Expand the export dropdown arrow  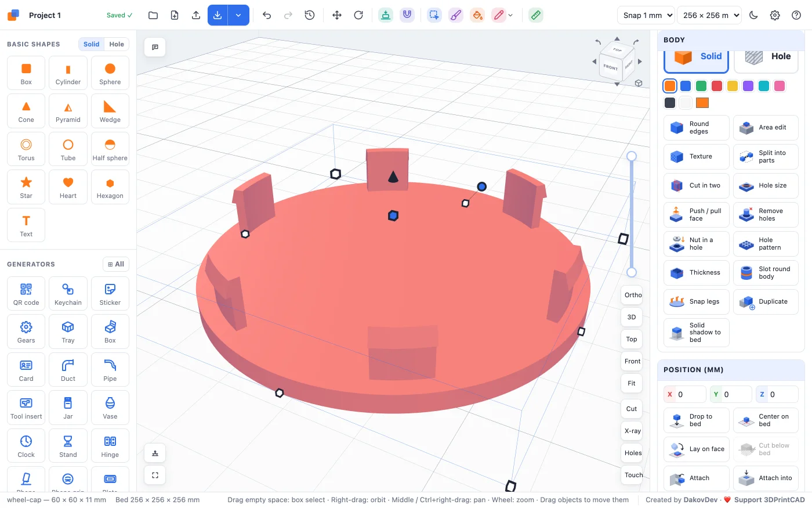point(238,15)
